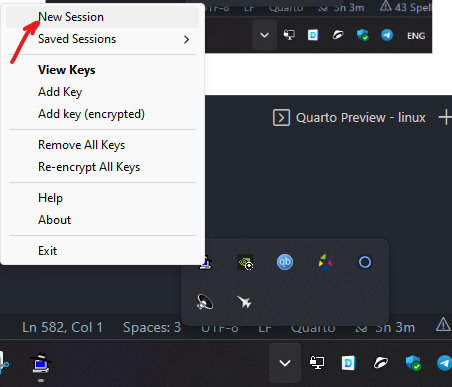Click warning triangle in the Ln 582 status bar

[x=443, y=324]
